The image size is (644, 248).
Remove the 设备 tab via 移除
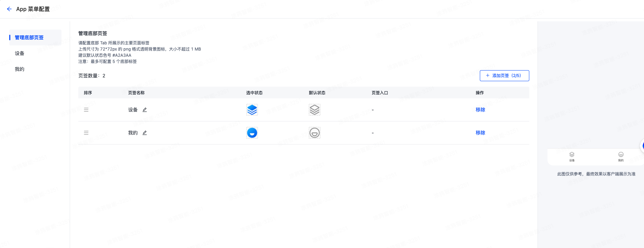pyautogui.click(x=480, y=110)
